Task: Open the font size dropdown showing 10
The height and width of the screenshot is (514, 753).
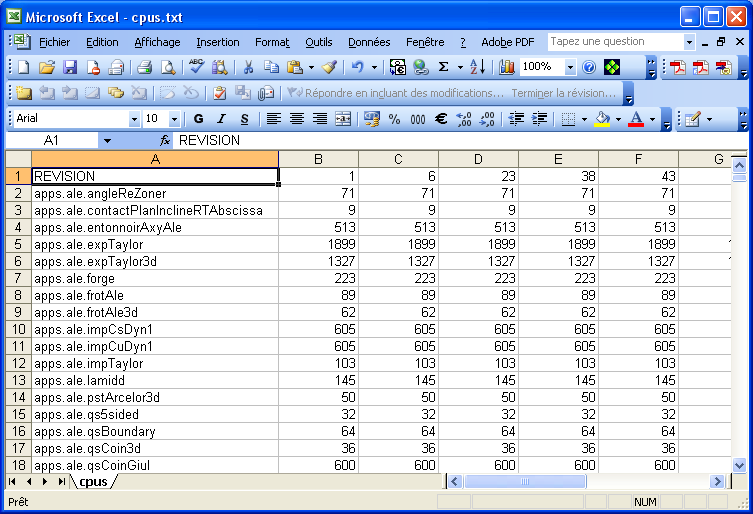Action: 174,119
